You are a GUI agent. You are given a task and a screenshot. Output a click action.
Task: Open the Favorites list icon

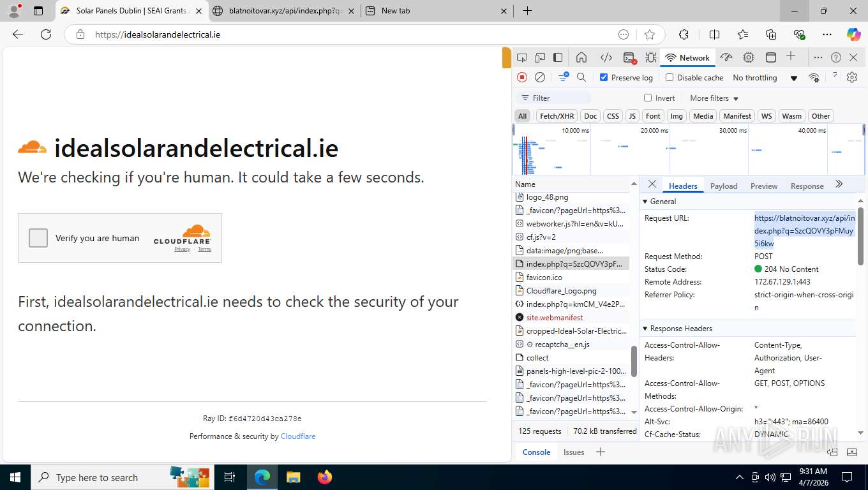tap(743, 34)
